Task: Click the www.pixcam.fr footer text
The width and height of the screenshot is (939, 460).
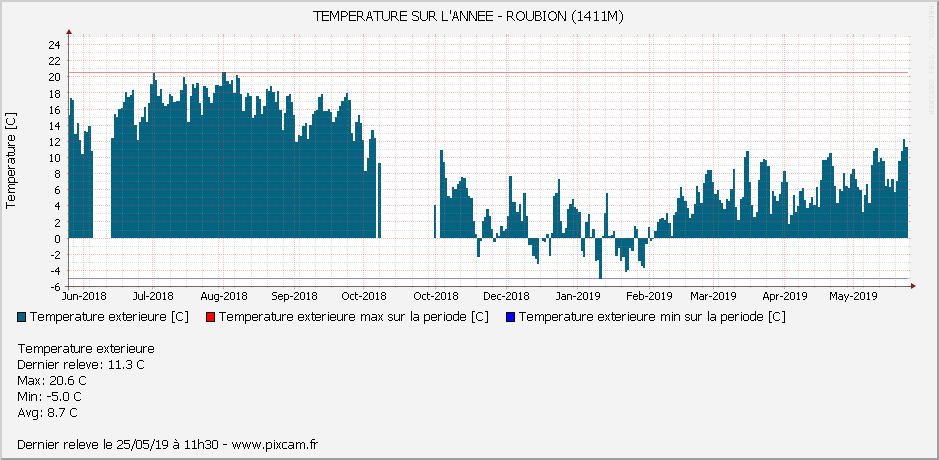Action: coord(274,445)
